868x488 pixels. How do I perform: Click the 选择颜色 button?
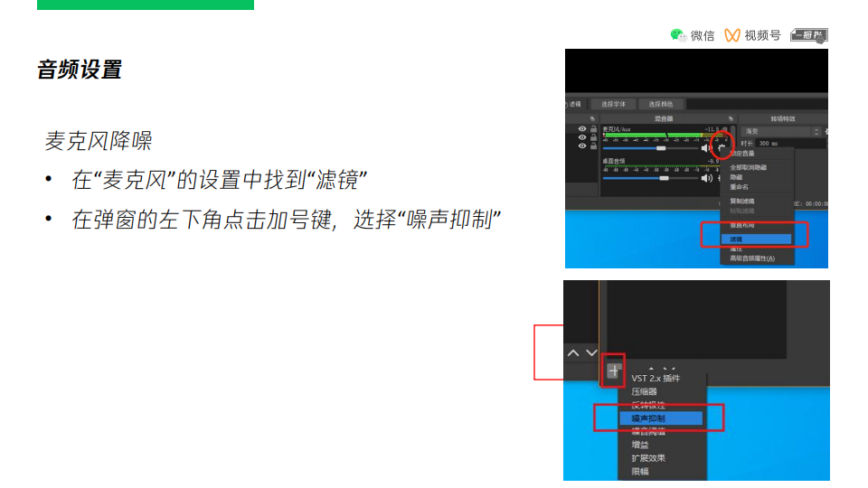point(660,104)
